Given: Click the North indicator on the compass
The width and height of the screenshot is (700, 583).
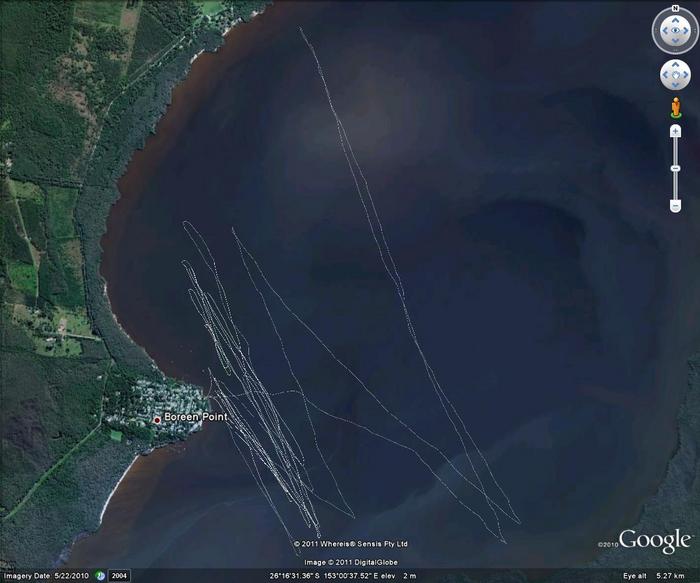Looking at the screenshot, I should click(675, 9).
